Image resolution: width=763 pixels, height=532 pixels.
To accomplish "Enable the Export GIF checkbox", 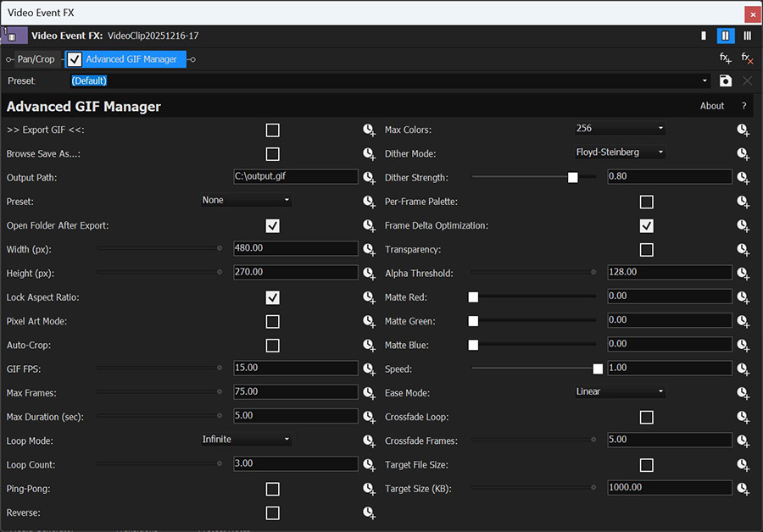I will [x=272, y=130].
